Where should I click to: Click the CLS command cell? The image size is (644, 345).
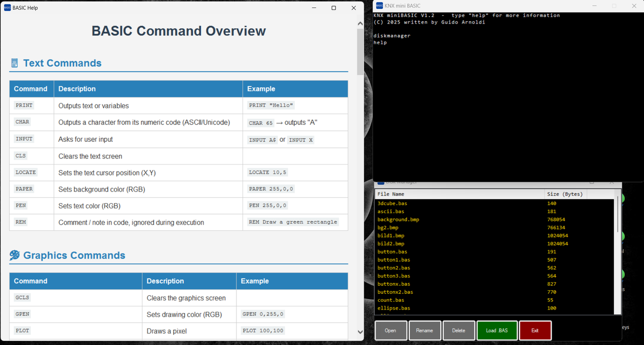(x=32, y=156)
